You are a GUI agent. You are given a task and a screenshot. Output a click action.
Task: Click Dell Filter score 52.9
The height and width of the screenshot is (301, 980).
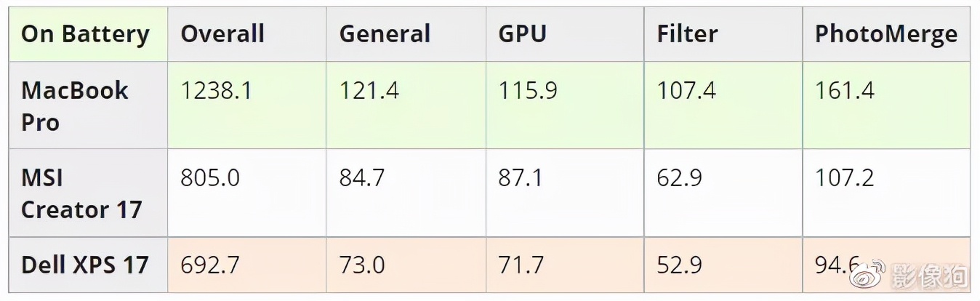(680, 265)
